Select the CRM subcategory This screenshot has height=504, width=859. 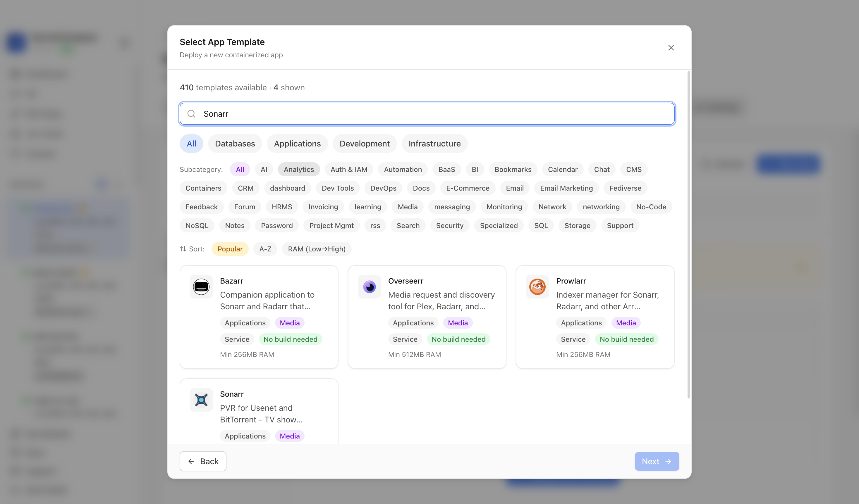[x=245, y=188]
